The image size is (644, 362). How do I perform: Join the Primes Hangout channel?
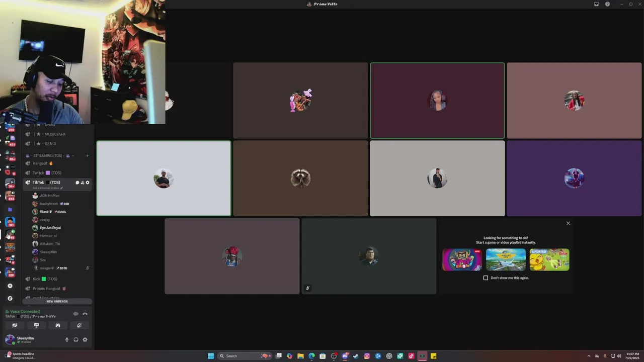click(x=58, y=289)
